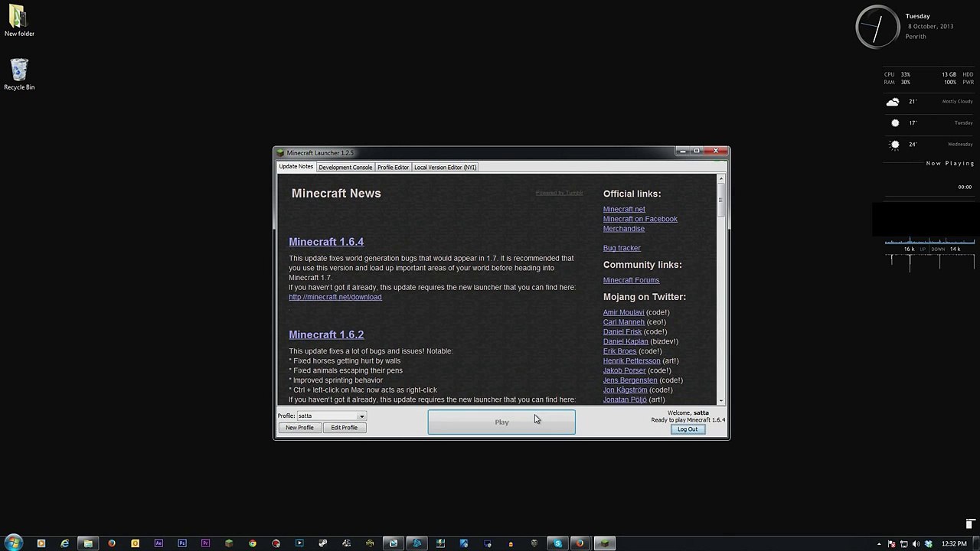
Task: Open the Dropbox tray icon
Action: (929, 543)
